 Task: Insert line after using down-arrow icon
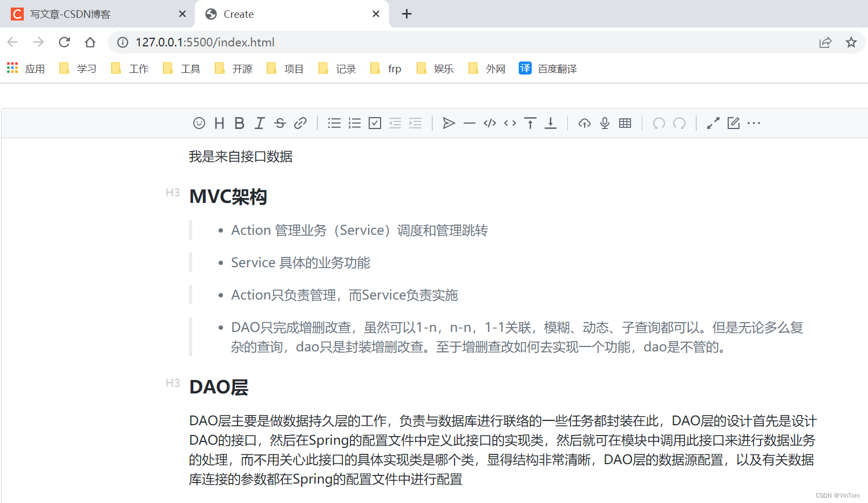coord(551,123)
